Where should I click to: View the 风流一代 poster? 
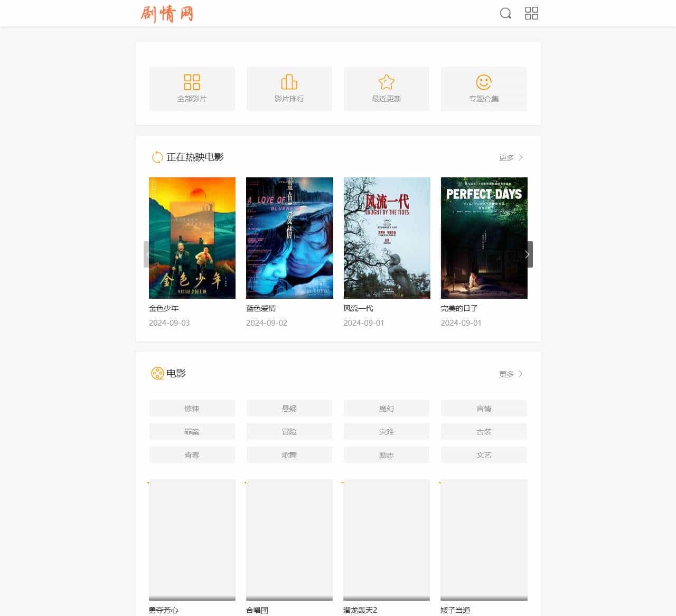pyautogui.click(x=387, y=238)
